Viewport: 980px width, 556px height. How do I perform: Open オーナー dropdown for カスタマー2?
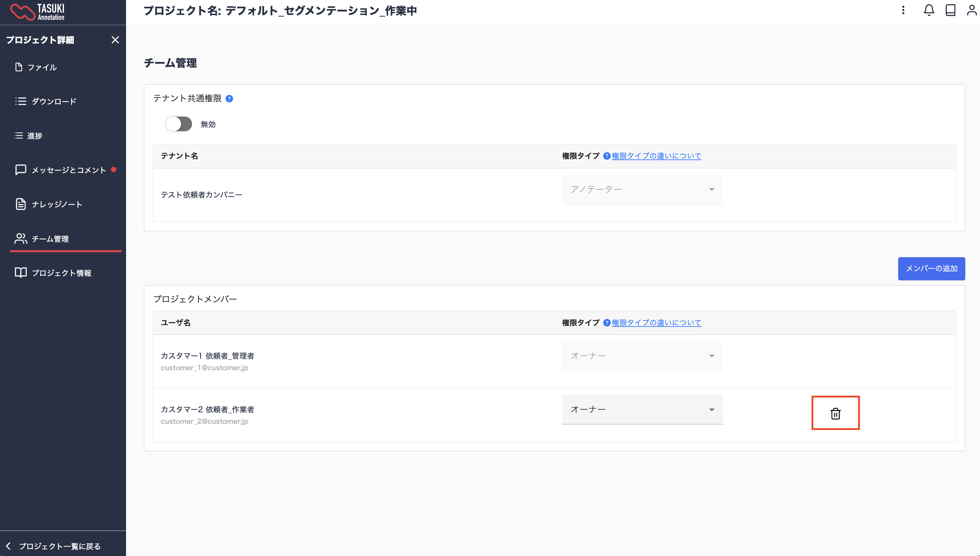coord(642,409)
